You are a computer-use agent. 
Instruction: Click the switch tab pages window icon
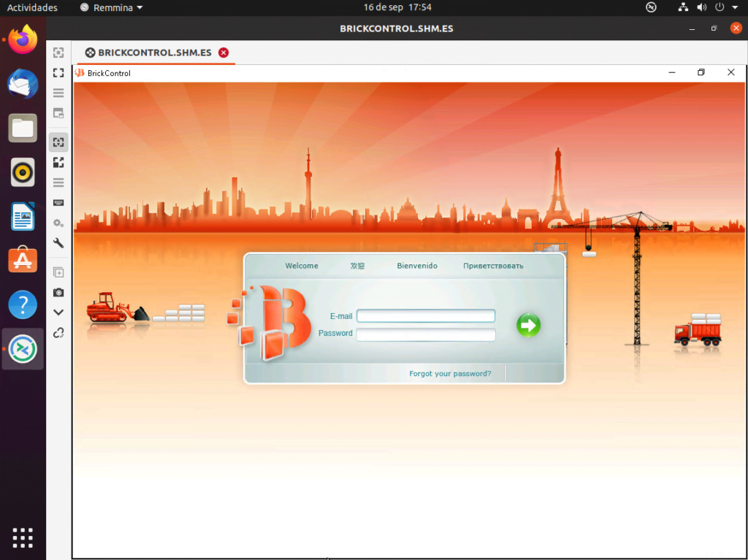pos(58,113)
